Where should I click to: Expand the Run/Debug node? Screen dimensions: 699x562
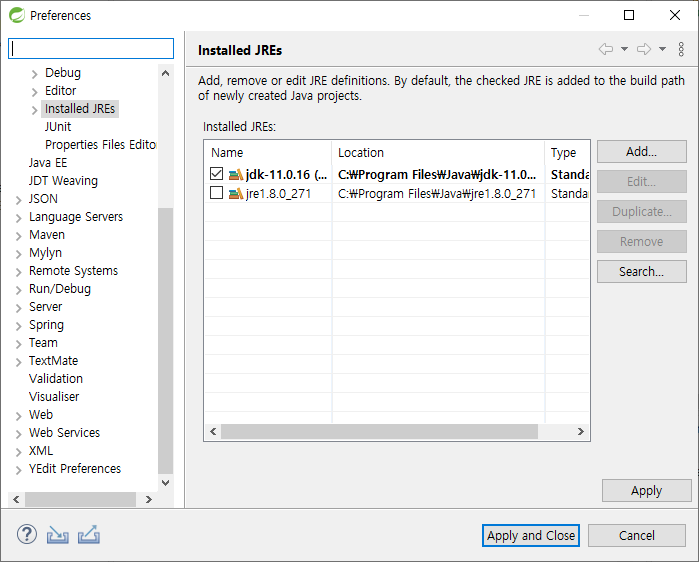point(19,290)
